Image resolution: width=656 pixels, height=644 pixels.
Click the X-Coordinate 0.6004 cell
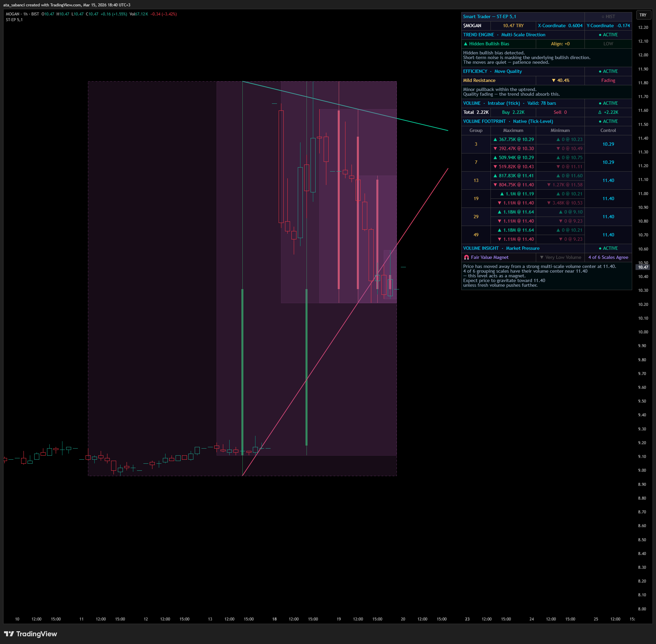[x=560, y=26]
